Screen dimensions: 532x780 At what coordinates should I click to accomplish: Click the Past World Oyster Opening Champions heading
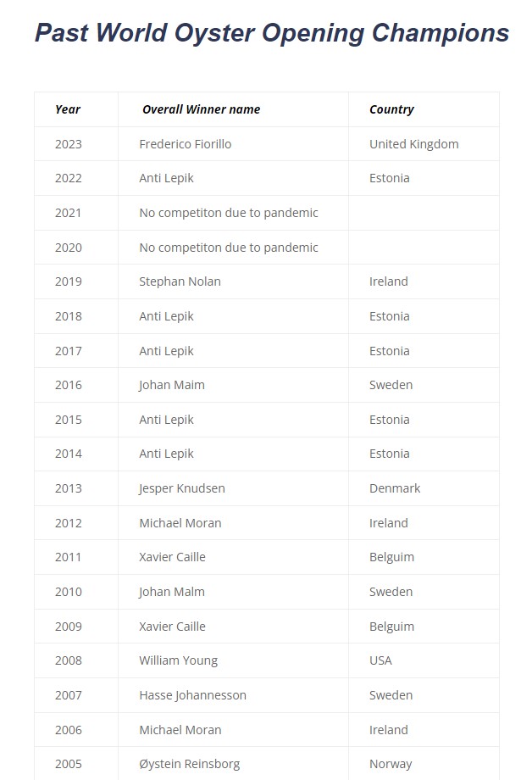click(272, 33)
